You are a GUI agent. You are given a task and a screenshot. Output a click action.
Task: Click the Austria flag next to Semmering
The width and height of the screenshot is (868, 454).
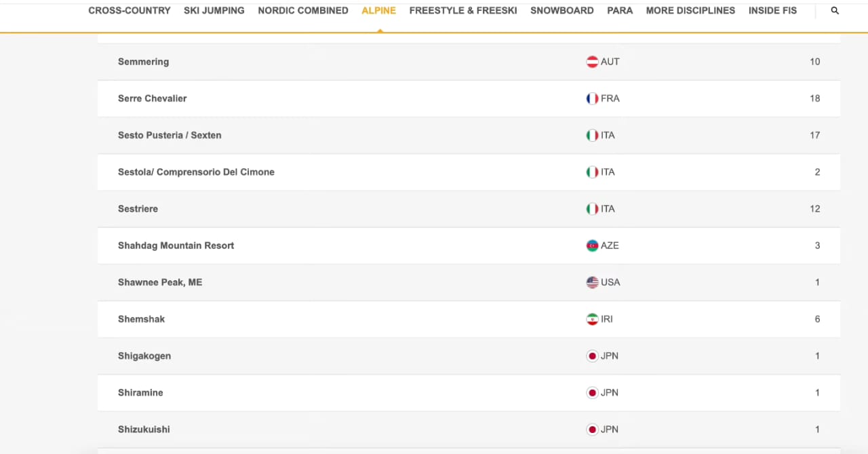point(592,62)
